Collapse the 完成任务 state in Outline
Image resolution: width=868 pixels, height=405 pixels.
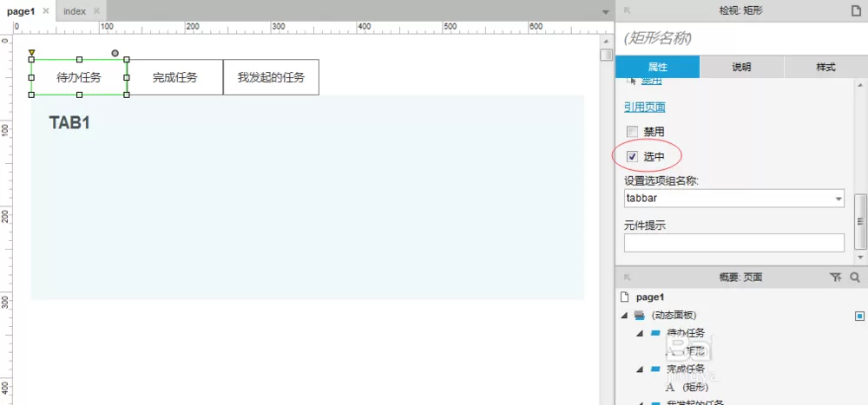[x=640, y=369]
